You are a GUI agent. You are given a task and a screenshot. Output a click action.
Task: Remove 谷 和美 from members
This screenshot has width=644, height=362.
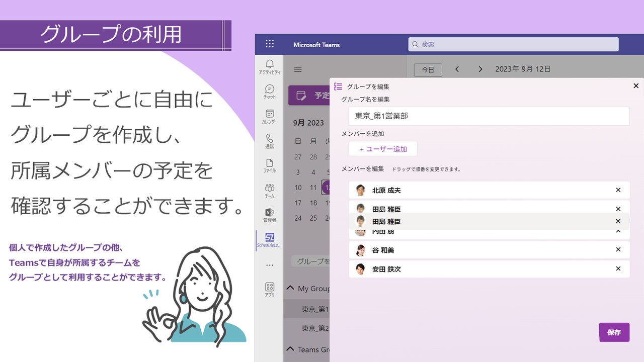tap(618, 250)
